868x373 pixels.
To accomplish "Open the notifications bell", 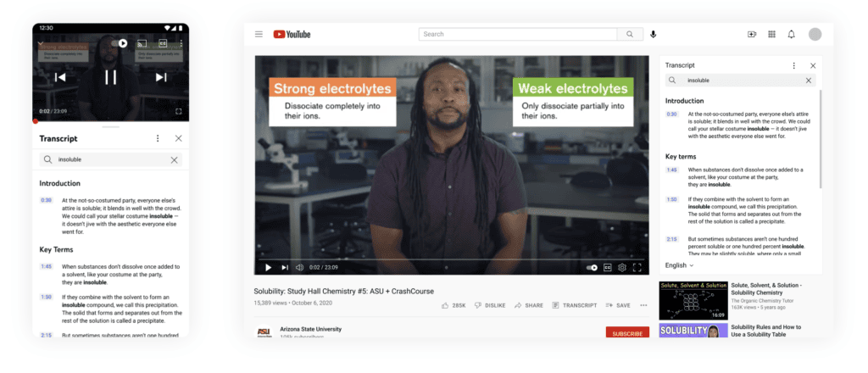I will click(792, 34).
